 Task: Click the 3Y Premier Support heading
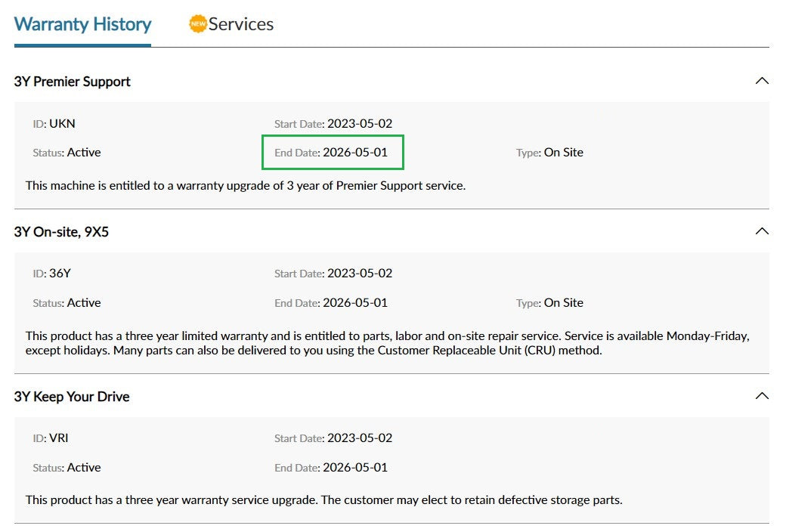point(73,82)
